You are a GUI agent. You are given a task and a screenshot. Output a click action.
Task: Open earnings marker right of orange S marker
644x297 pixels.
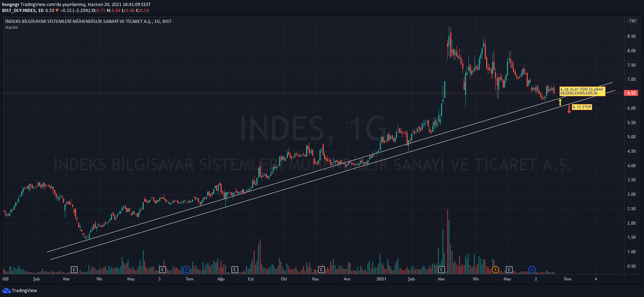click(x=509, y=269)
